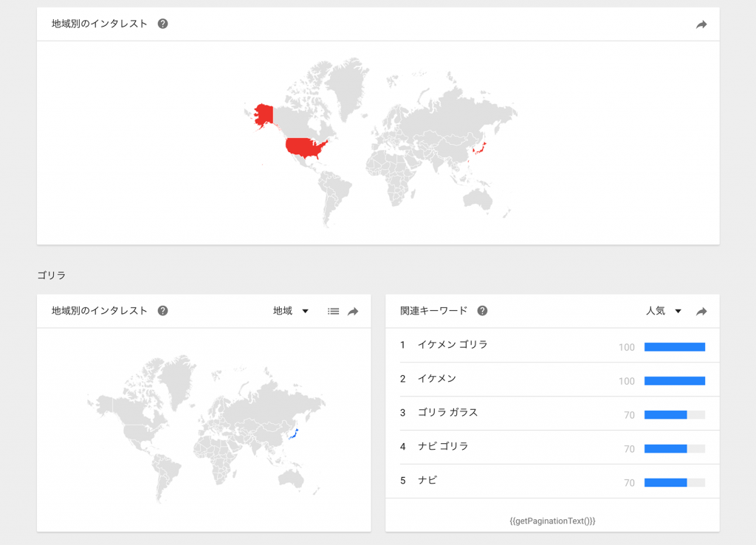Open related keyword ゴリラ ガラス
Viewport: 756px width, 545px height.
(x=447, y=413)
